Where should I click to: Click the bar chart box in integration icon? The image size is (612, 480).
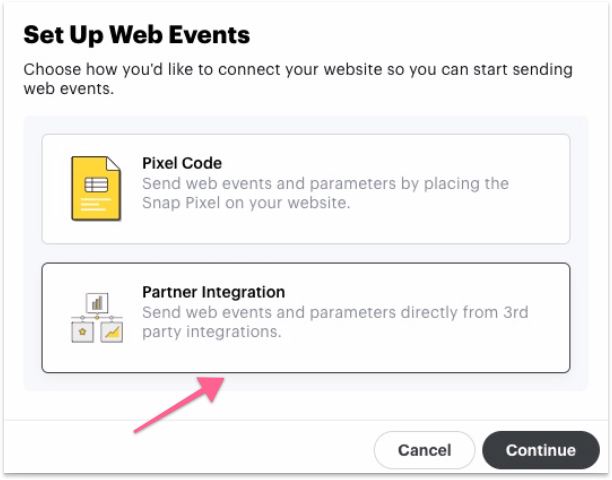coord(98,302)
